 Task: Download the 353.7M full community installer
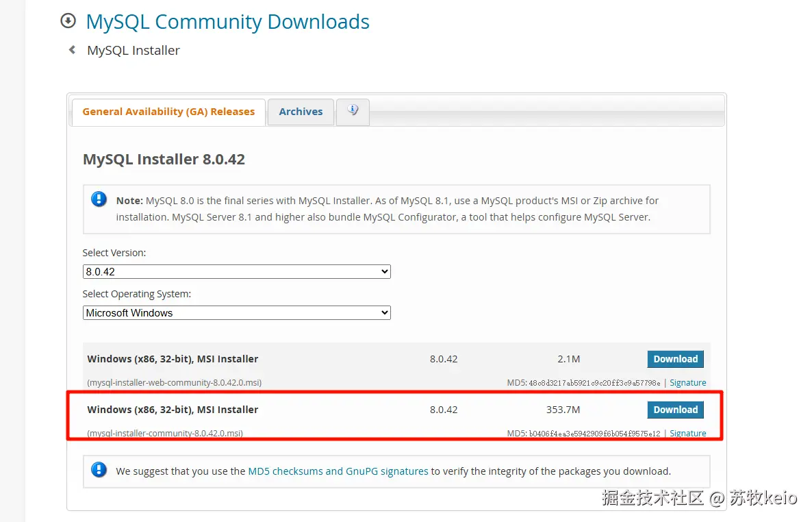click(x=675, y=410)
